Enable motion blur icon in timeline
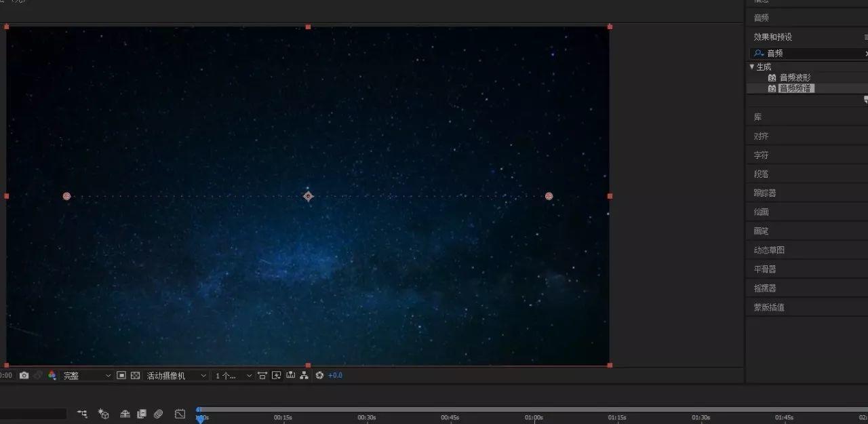Screen dimensions: 868x424 point(158,413)
